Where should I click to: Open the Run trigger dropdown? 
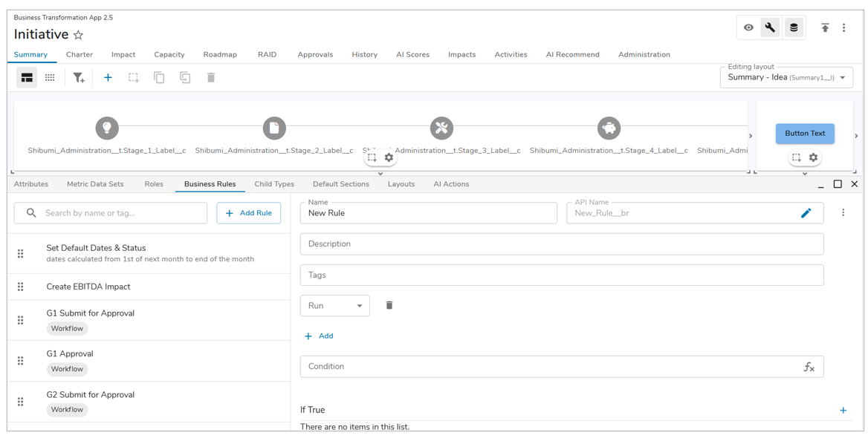click(334, 306)
